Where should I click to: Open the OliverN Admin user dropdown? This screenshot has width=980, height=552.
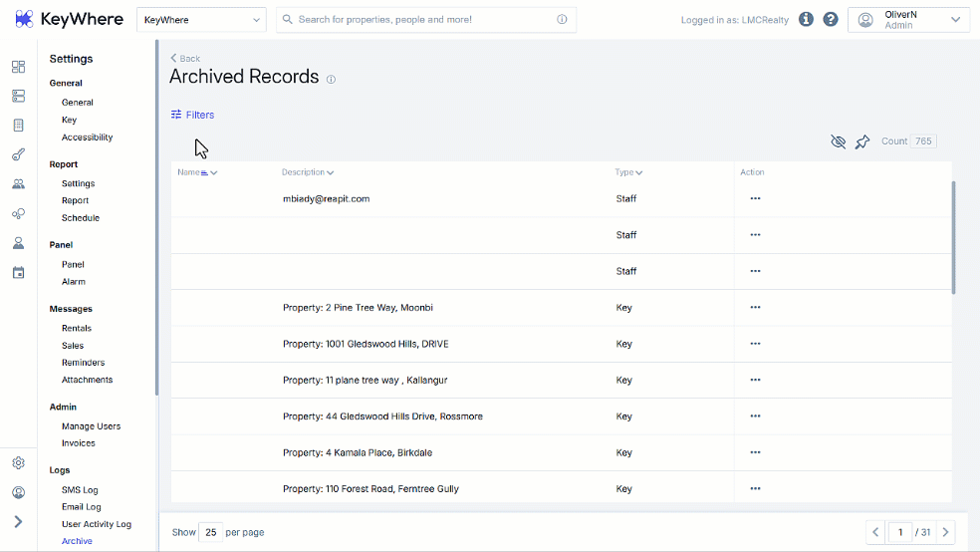point(908,20)
